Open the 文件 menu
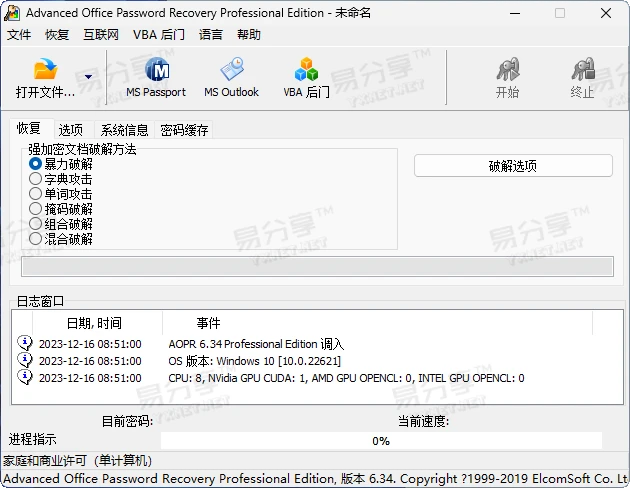 pyautogui.click(x=19, y=35)
